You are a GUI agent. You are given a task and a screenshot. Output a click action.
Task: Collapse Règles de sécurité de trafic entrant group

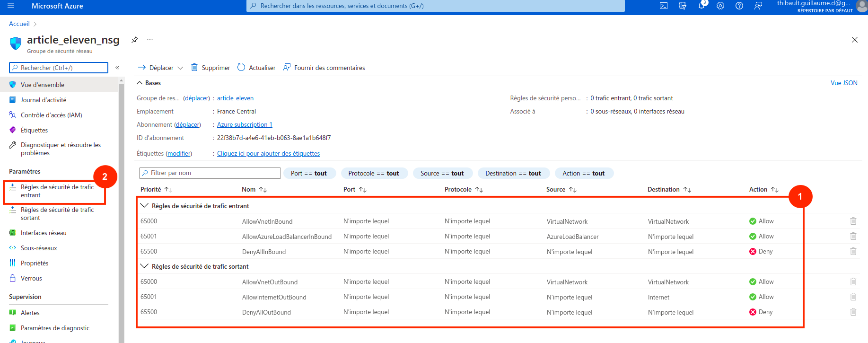pos(144,206)
